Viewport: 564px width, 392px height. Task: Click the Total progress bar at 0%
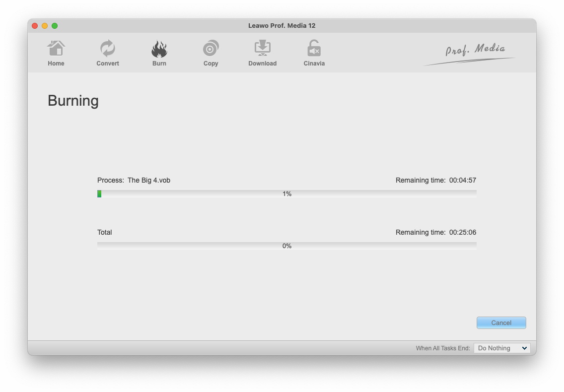click(287, 246)
